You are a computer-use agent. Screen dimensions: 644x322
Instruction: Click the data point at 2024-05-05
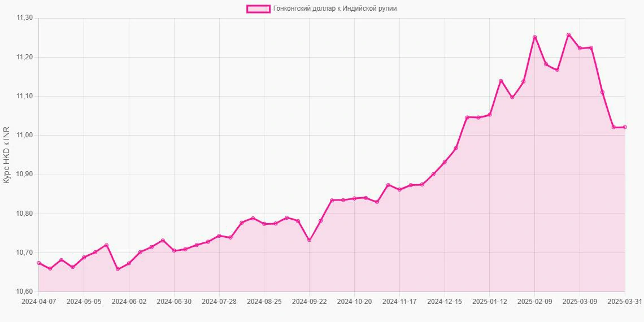(84, 258)
